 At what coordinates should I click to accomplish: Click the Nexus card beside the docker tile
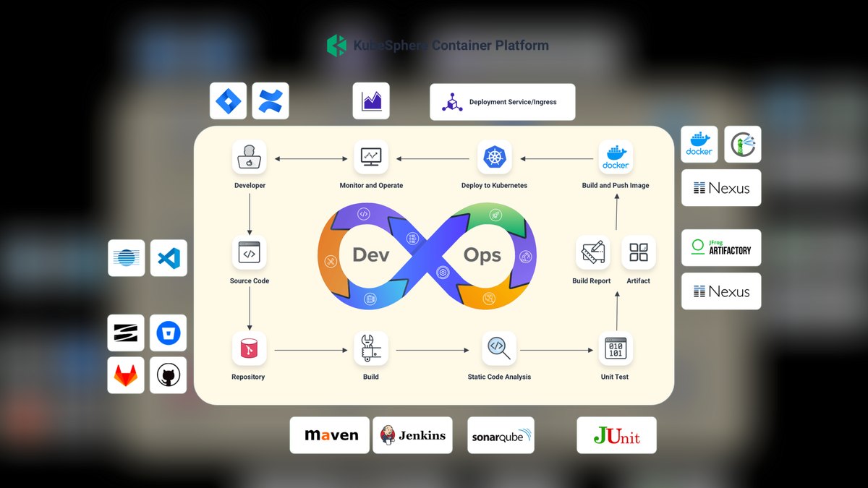pos(721,188)
